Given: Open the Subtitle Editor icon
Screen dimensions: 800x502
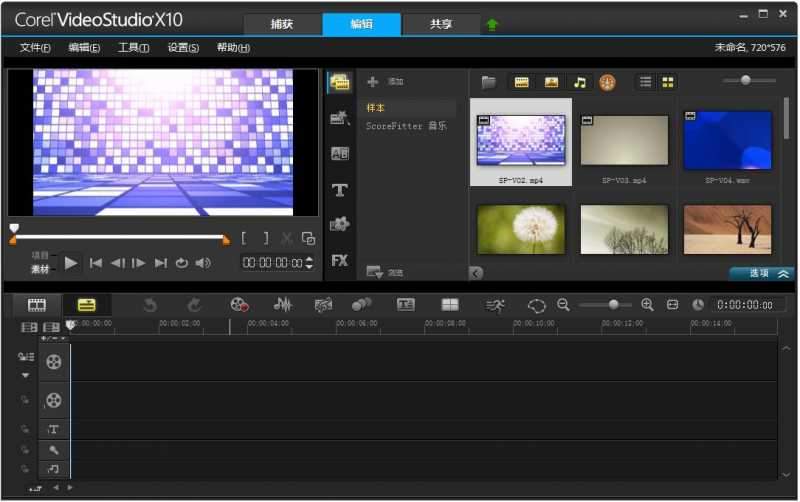Looking at the screenshot, I should click(406, 305).
